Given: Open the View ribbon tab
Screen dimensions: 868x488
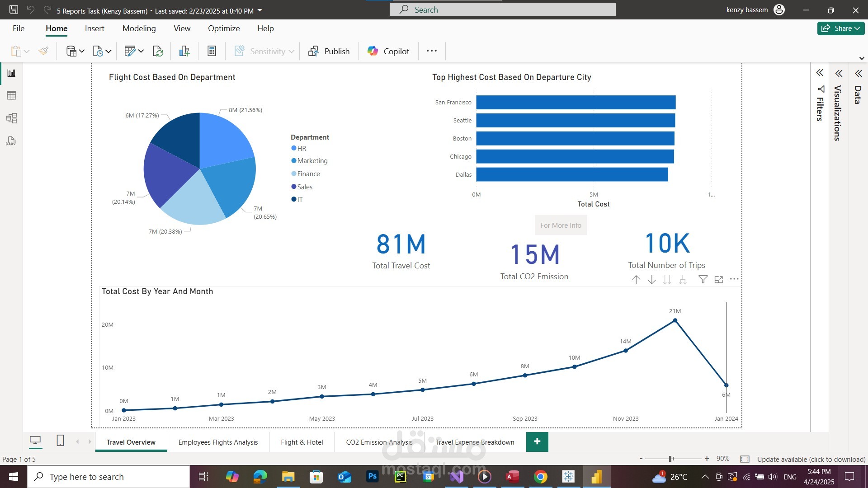Looking at the screenshot, I should pos(182,28).
